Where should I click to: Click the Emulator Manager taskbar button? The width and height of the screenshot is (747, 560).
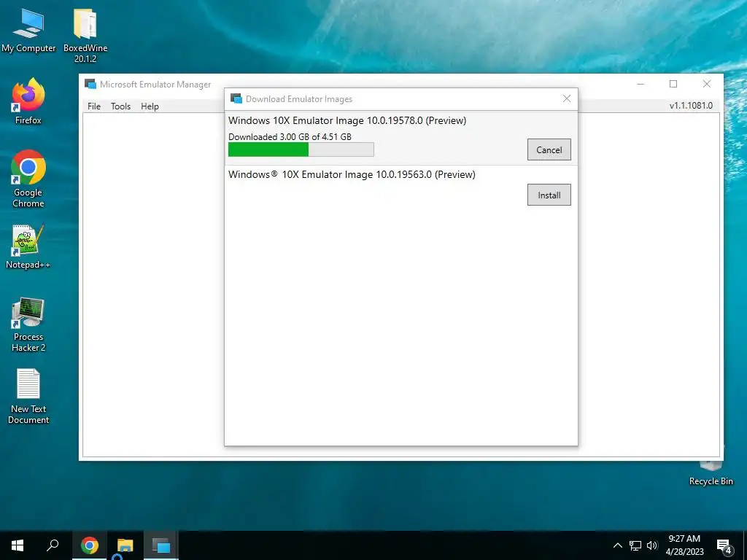pos(161,545)
